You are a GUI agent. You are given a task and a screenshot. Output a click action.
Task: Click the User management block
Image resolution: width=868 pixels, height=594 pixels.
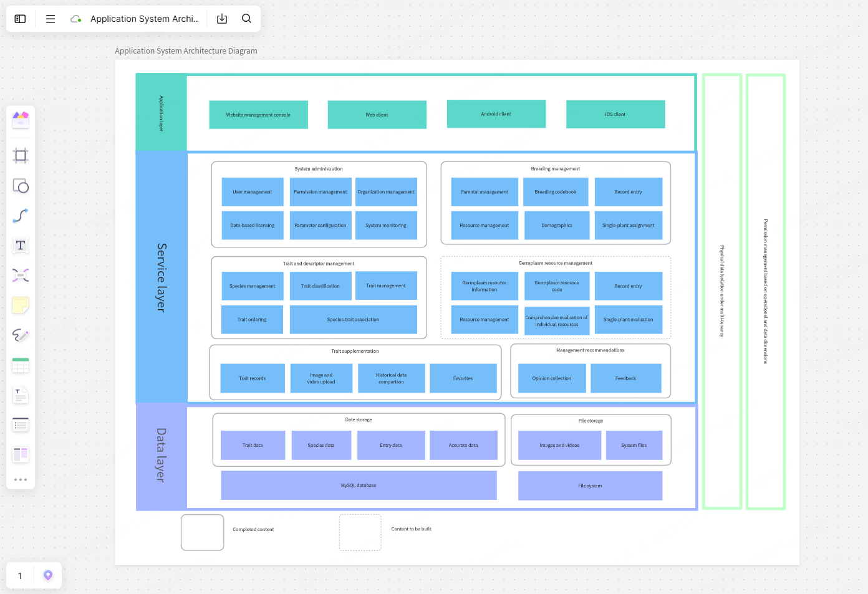tap(253, 192)
